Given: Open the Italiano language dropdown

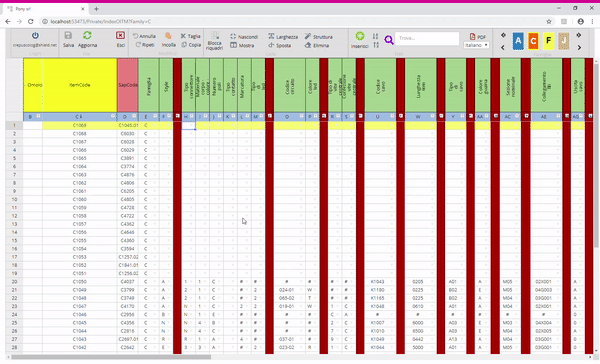Looking at the screenshot, I should pos(476,45).
